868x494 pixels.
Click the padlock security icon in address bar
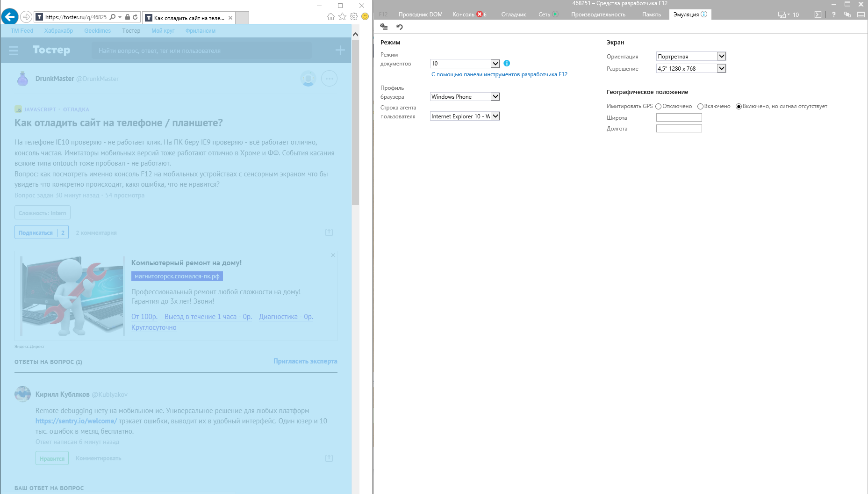[127, 17]
